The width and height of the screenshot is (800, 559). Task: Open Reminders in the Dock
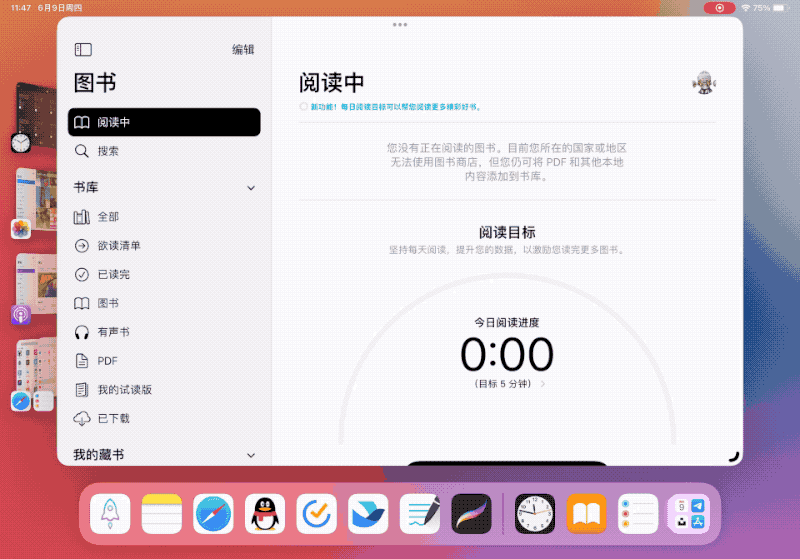[x=638, y=514]
